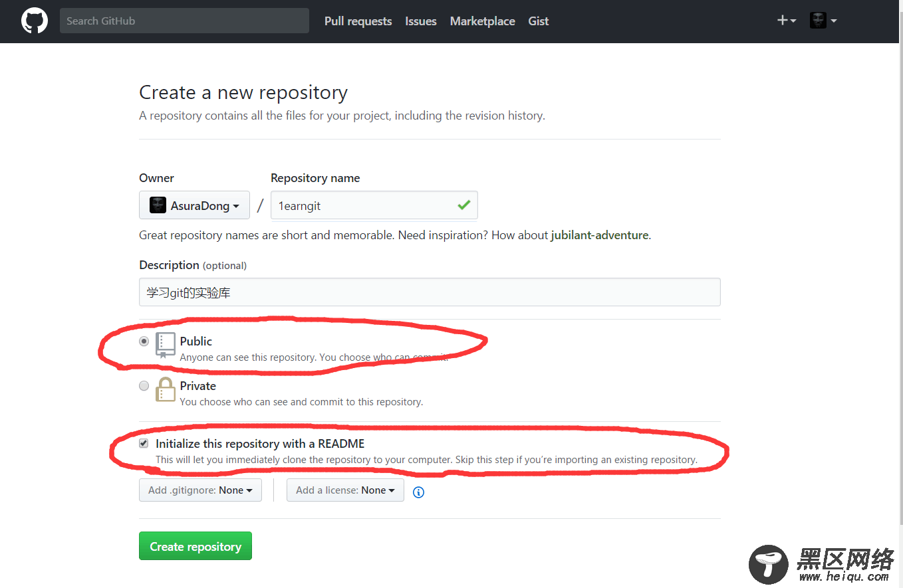The image size is (903, 588).
Task: Click the 'Public' option label
Action: pyautogui.click(x=196, y=341)
